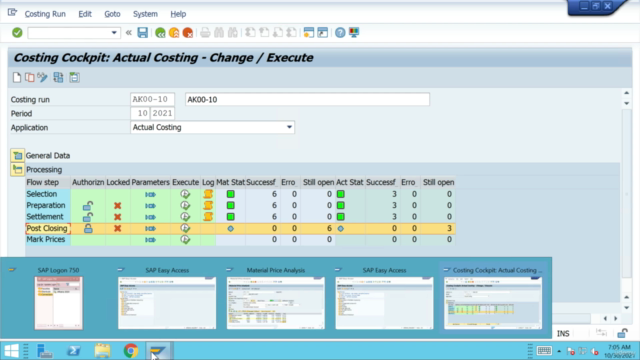Click Parameters arrow for Selection step

150,194
